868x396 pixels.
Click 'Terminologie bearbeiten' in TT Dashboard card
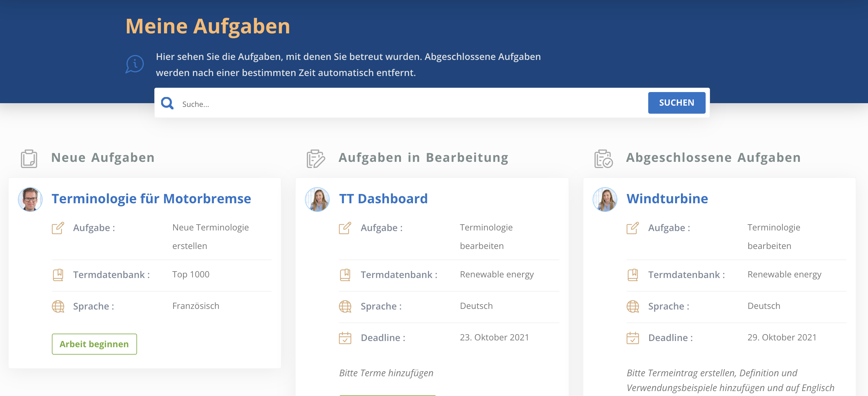click(x=486, y=236)
